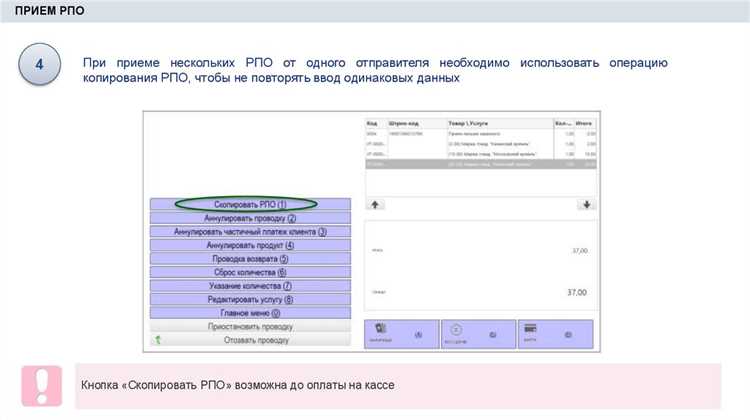Select Аннулировать проводку (2)
The image size is (750, 420).
click(250, 218)
